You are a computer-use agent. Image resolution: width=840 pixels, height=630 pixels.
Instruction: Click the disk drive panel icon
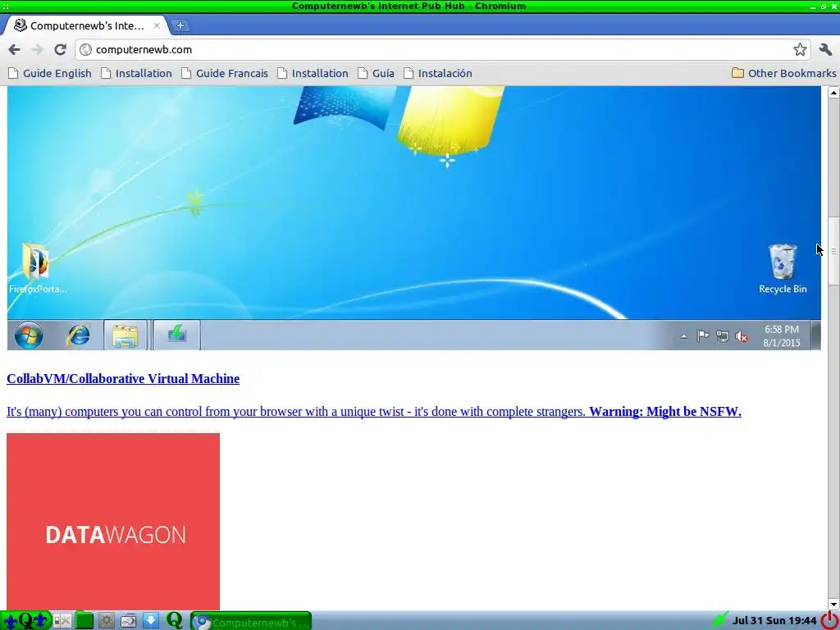pyautogui.click(x=129, y=621)
